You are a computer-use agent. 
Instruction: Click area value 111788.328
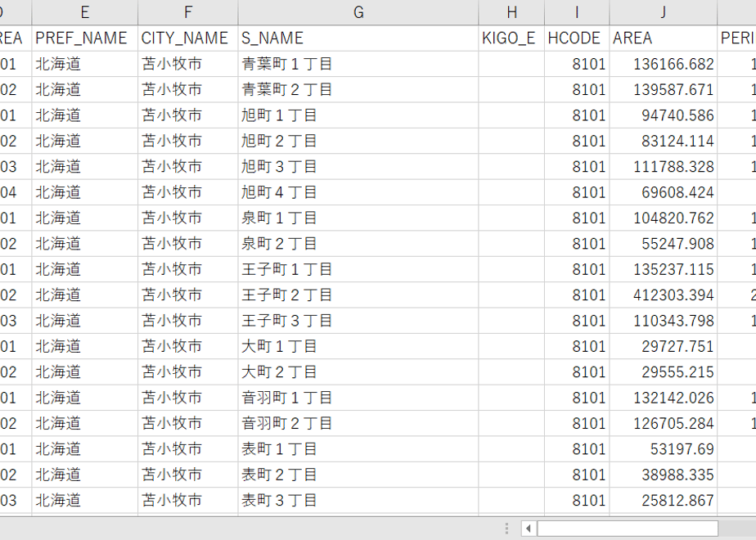664,167
